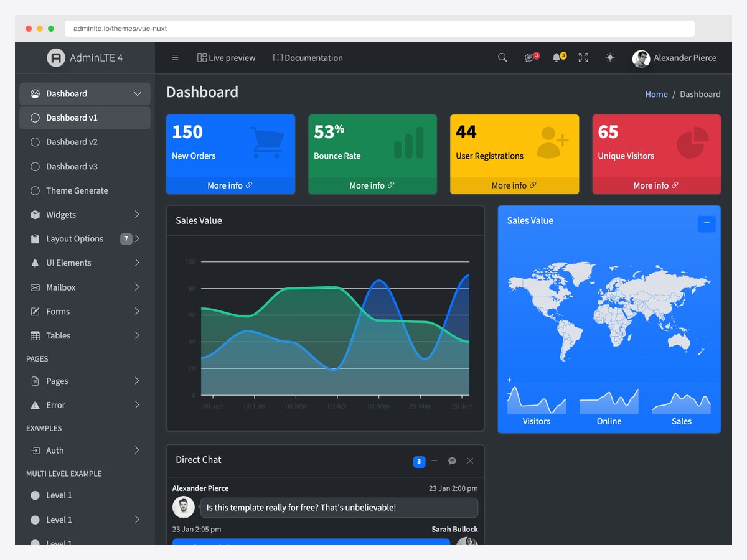The width and height of the screenshot is (747, 560).
Task: Click the Visitors sparkline chart
Action: click(x=537, y=401)
